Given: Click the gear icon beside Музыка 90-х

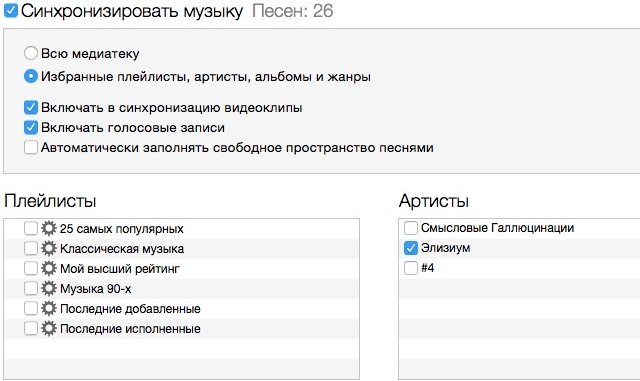Looking at the screenshot, I should tap(49, 288).
